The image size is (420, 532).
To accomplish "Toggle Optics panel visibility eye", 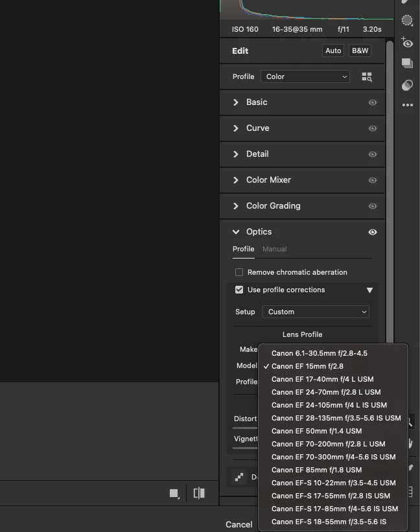I will [373, 232].
